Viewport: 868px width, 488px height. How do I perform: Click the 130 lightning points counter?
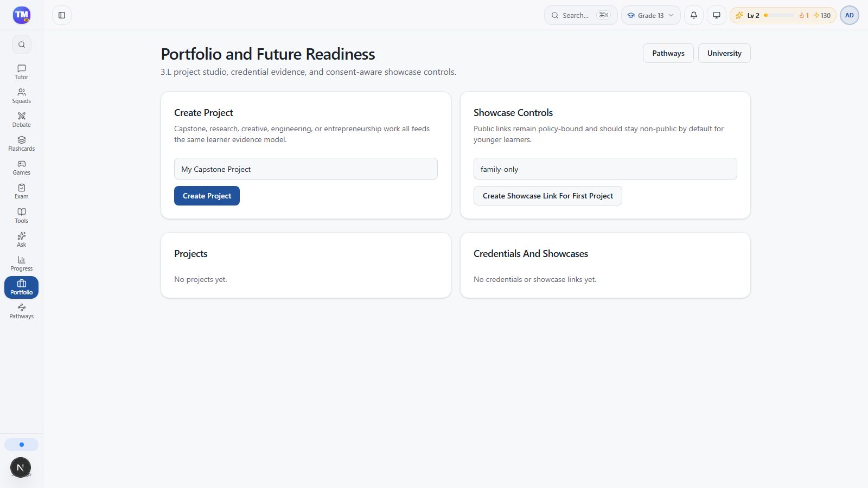pyautogui.click(x=822, y=15)
